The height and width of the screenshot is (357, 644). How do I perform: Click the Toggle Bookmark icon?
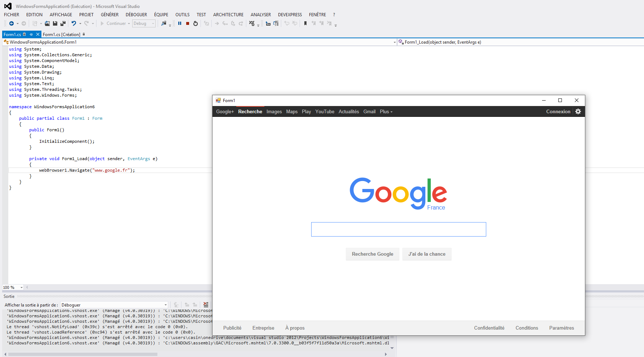305,23
